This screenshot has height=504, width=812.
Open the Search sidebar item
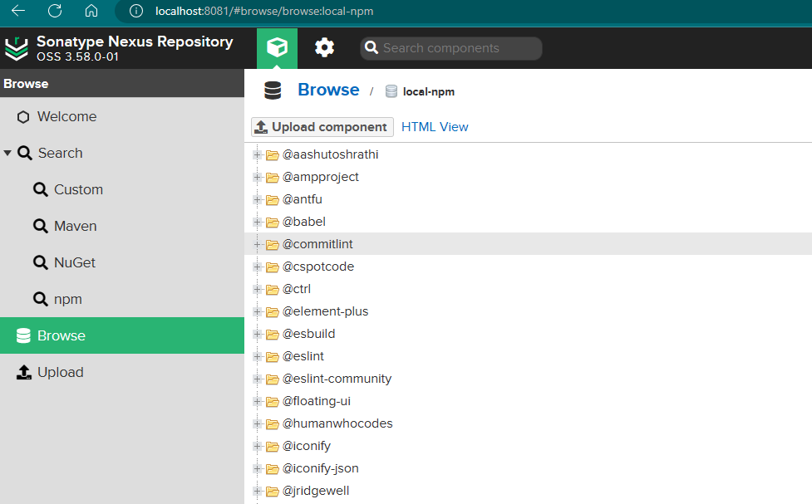pyautogui.click(x=122, y=153)
